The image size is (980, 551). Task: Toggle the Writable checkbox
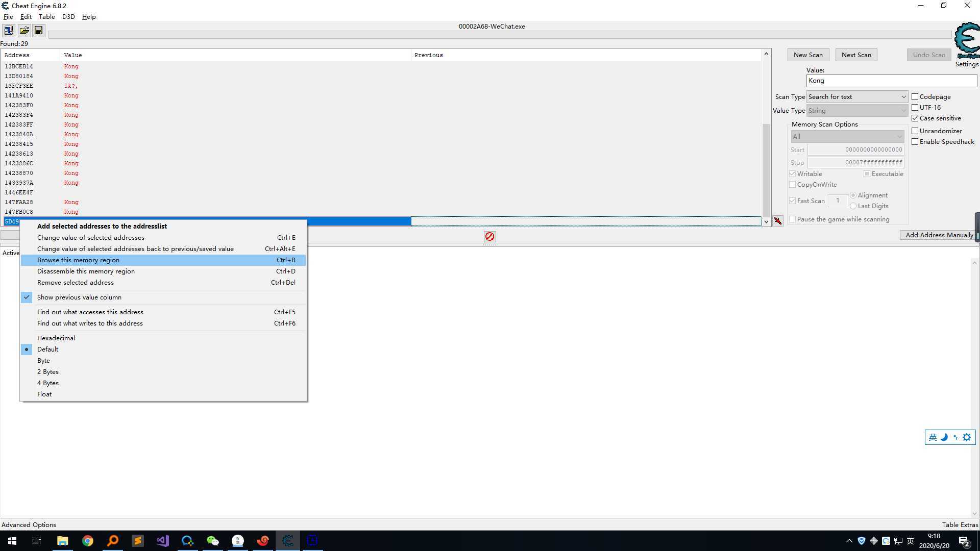792,173
